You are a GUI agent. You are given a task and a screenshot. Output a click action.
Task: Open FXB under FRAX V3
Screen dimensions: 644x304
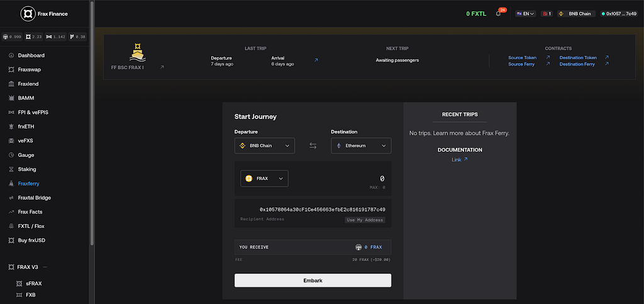click(x=30, y=295)
